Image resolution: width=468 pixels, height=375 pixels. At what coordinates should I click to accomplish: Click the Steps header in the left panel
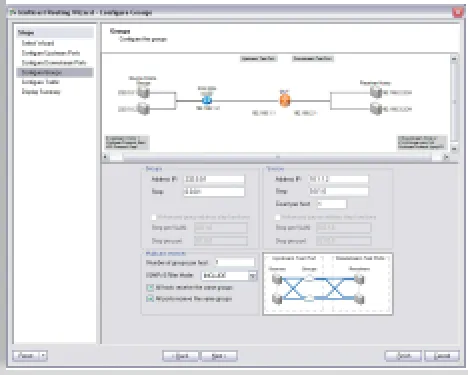tap(55, 33)
